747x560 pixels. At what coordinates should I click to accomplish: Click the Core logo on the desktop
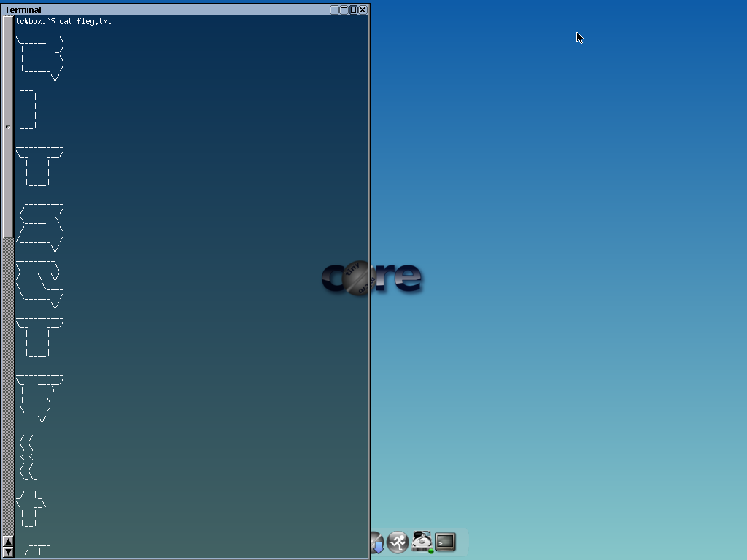point(371,277)
